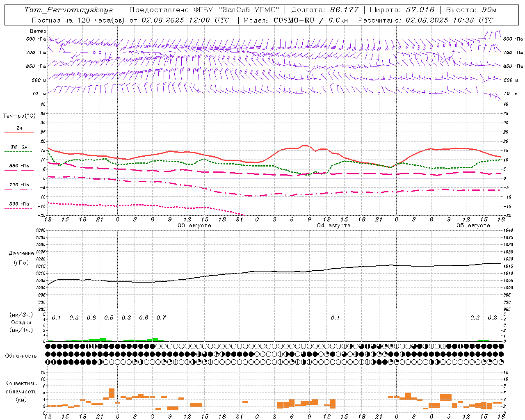Click the 05 августа date label
The image size is (525, 420).
pos(473,226)
